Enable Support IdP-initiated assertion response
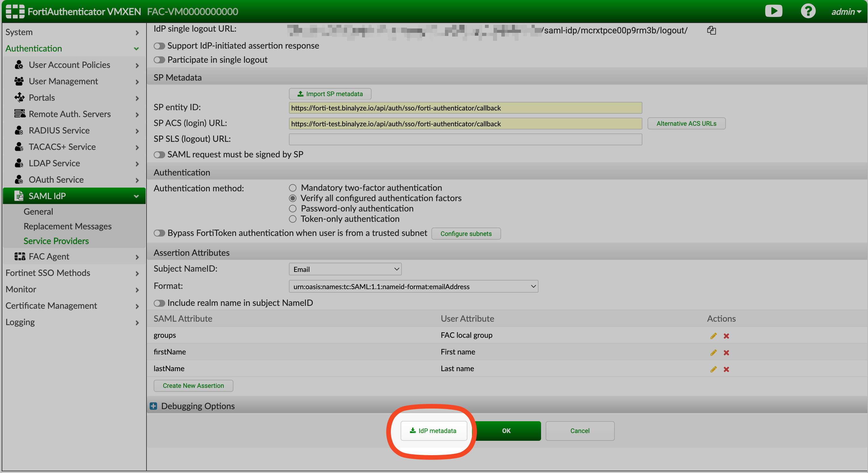868x473 pixels. (x=159, y=46)
